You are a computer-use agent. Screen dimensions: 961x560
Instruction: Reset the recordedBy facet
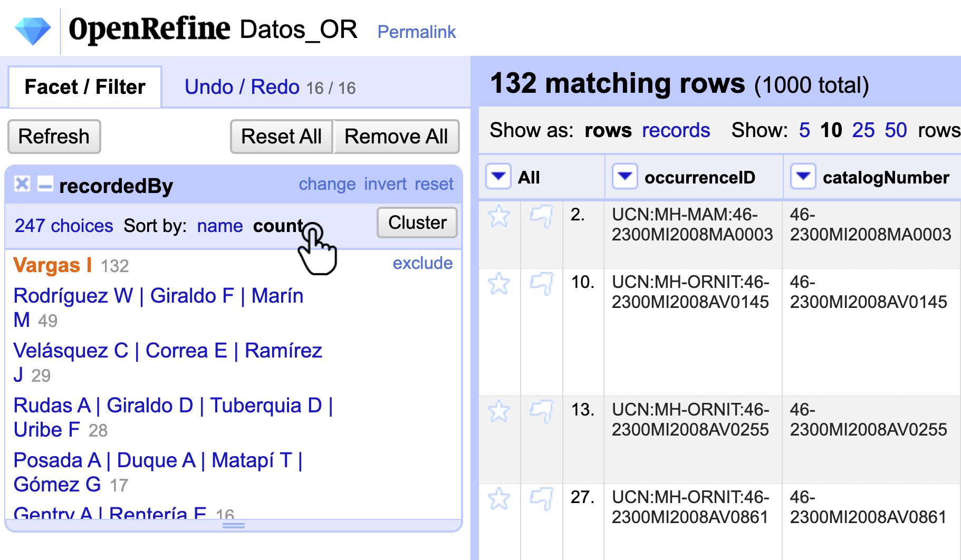click(x=434, y=184)
